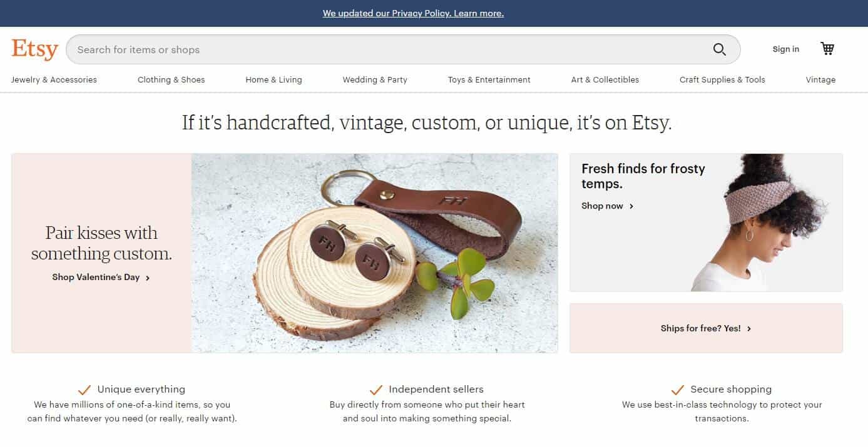Screen dimensions: 868x447
Task: Open the Clothing & Shoes menu
Action: [171, 80]
